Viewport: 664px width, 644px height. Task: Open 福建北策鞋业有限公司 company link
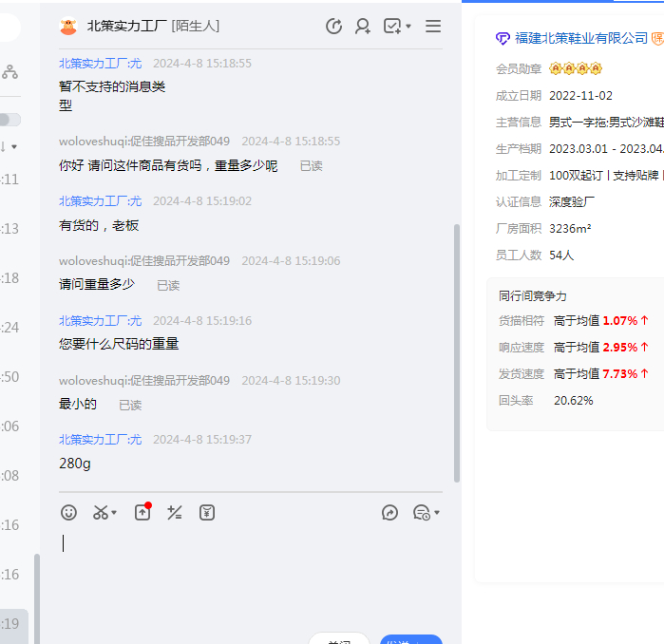click(580, 38)
